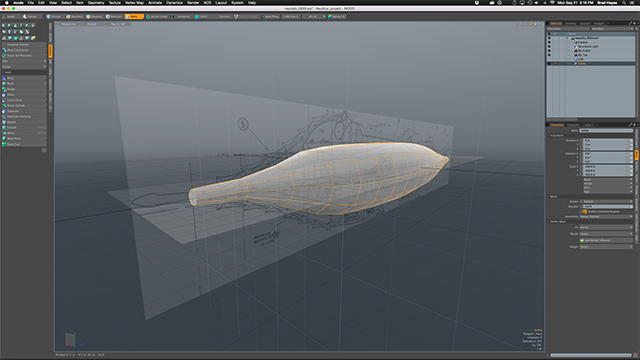Viewport: 640px width, 360px height.
Task: Select the Bevel tool
Action: tap(24, 83)
